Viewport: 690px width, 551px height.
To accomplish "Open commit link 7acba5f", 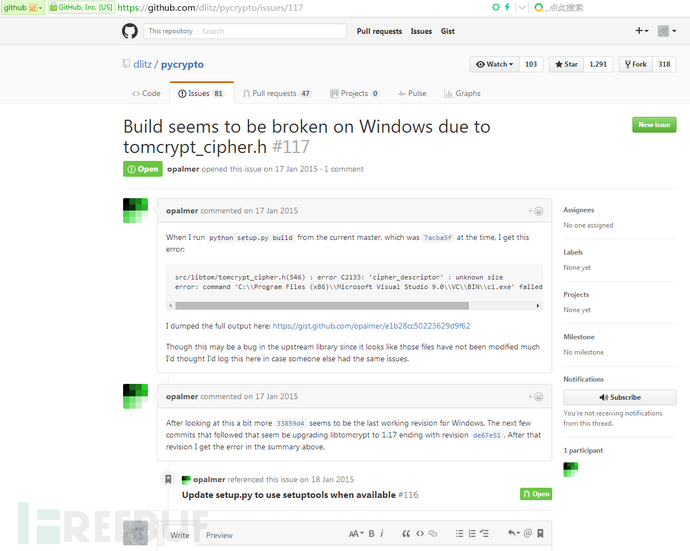I will 437,238.
